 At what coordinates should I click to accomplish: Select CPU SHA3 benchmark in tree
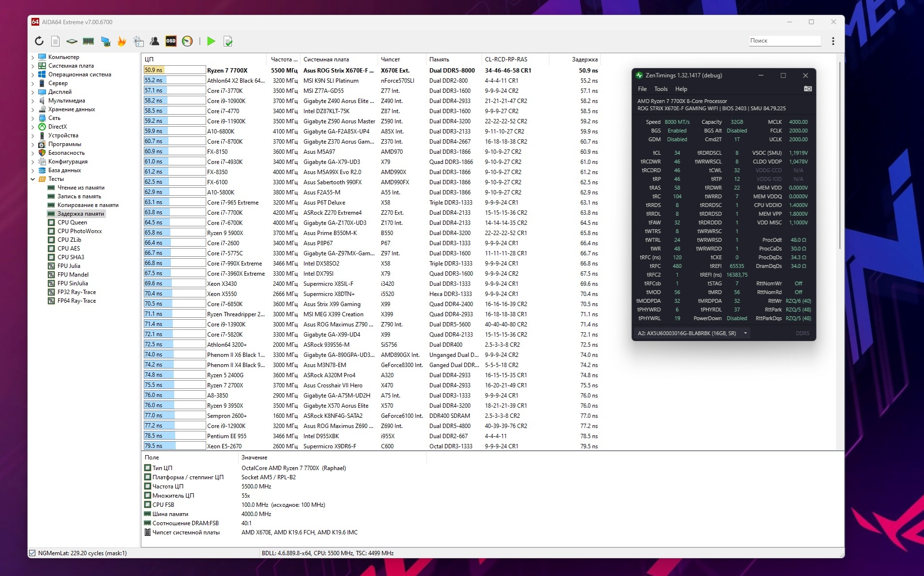pyautogui.click(x=71, y=257)
